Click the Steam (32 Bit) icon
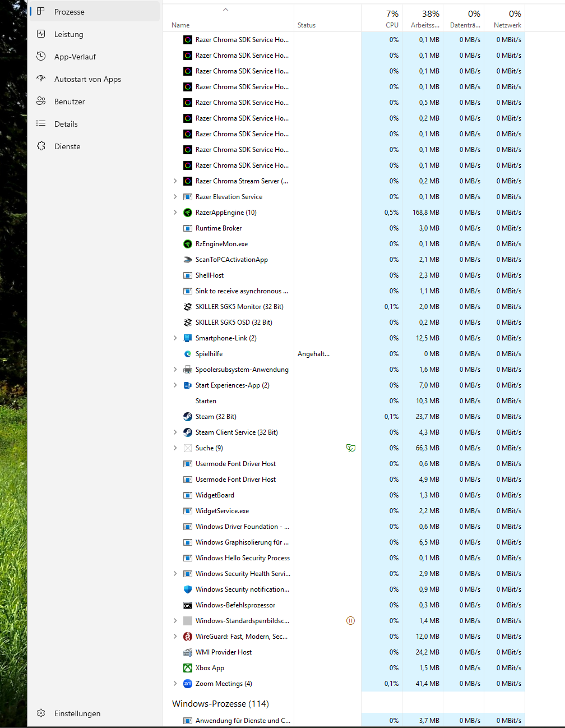 pyautogui.click(x=188, y=417)
